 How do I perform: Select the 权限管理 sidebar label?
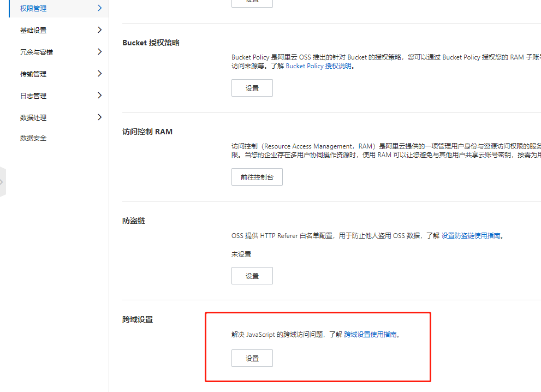point(33,9)
